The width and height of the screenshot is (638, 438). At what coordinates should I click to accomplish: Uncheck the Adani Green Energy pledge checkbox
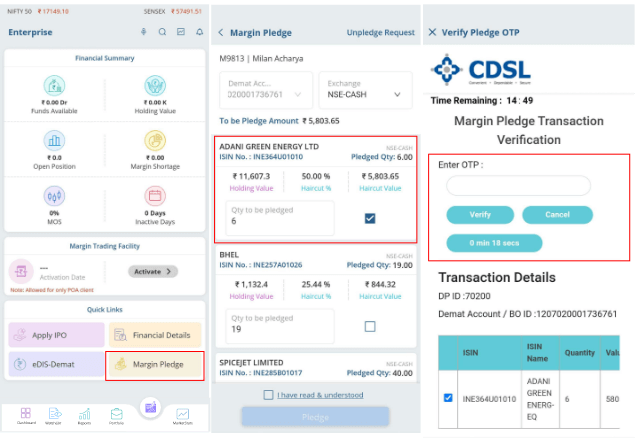(x=370, y=219)
